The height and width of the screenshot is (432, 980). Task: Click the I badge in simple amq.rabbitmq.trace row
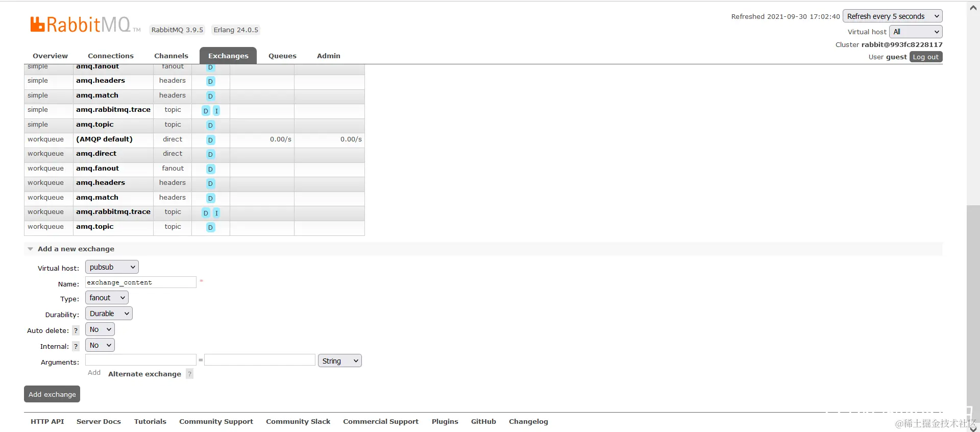(216, 111)
